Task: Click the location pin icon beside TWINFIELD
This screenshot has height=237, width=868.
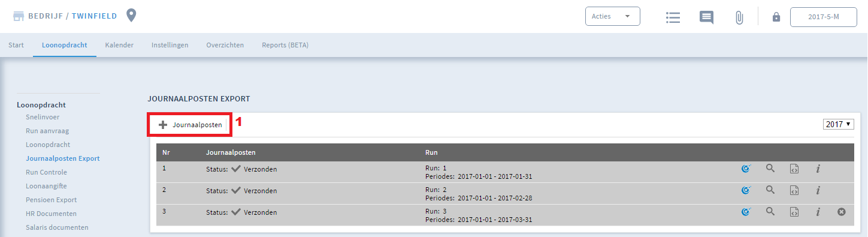Action: [x=131, y=16]
